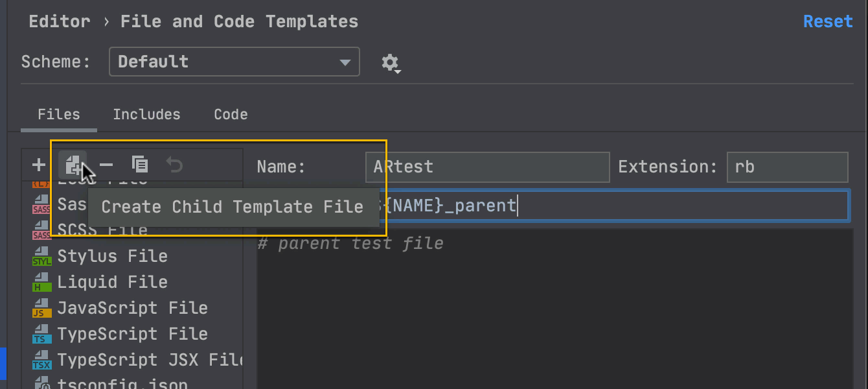Click the Extension field containing rb

[x=787, y=167]
